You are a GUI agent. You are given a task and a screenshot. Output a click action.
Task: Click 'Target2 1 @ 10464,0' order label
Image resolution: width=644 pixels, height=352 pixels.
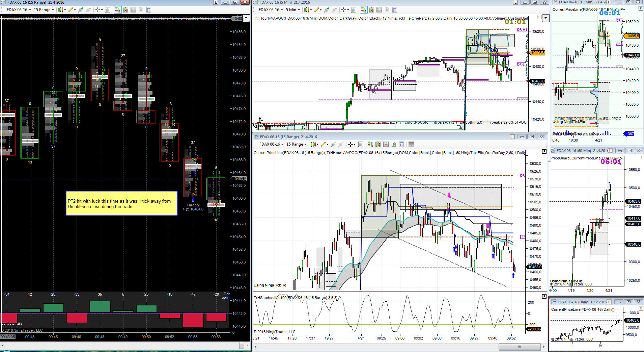(x=193, y=207)
